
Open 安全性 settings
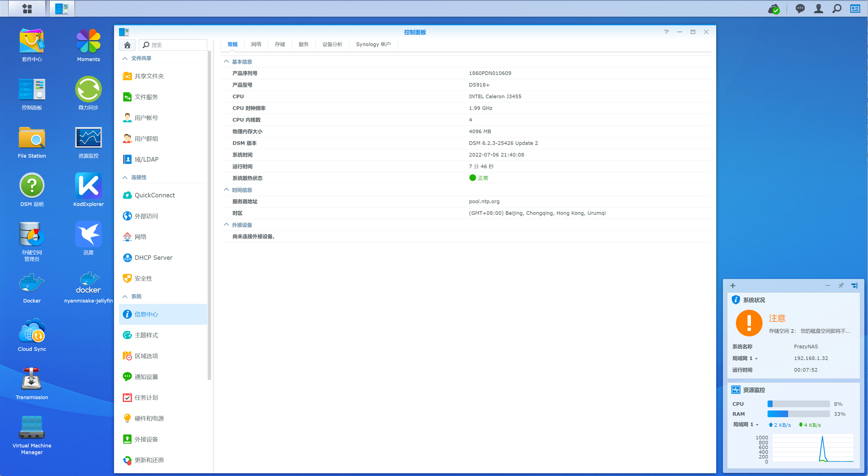click(x=163, y=278)
